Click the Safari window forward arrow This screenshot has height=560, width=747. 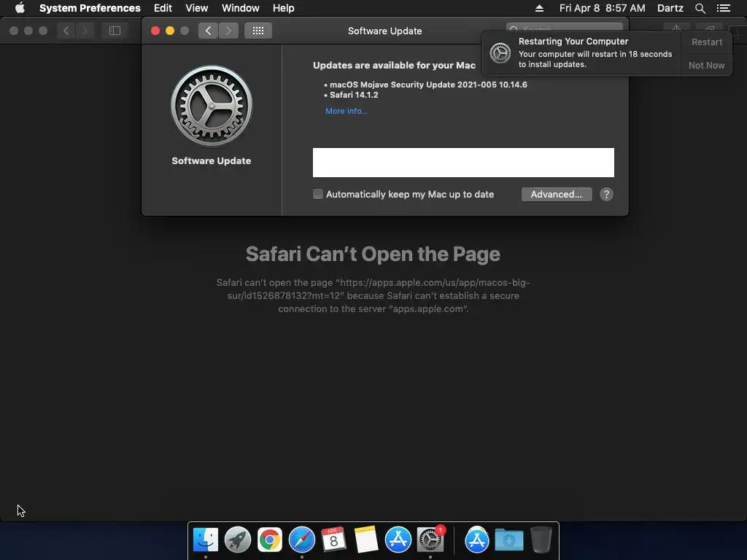coord(85,31)
